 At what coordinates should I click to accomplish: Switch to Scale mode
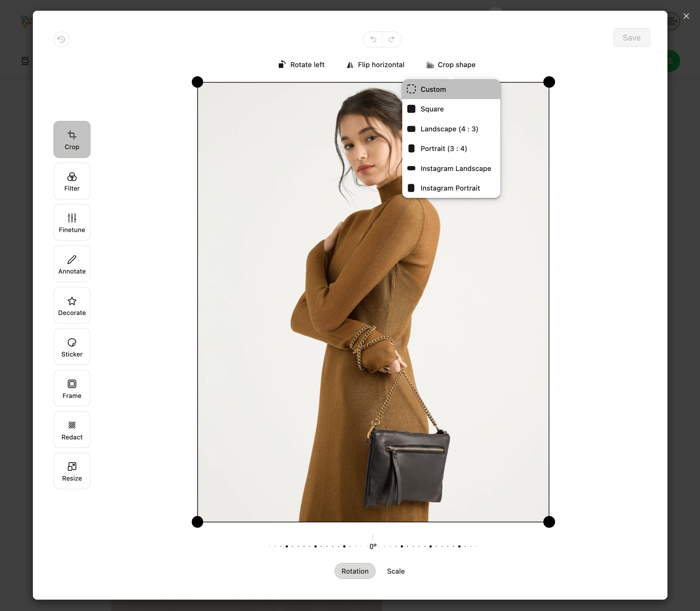coord(396,571)
